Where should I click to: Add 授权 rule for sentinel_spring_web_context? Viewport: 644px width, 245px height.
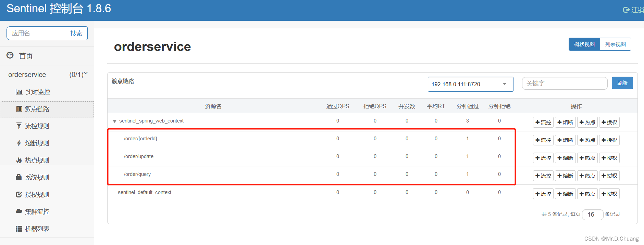pyautogui.click(x=609, y=122)
